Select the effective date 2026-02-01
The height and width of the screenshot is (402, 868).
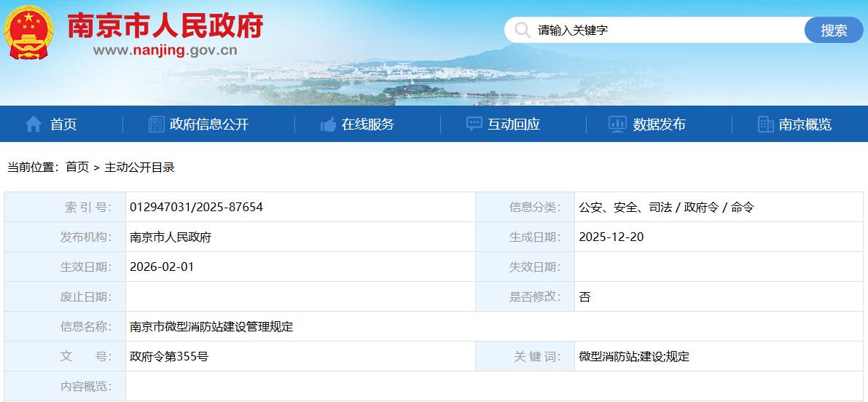pos(162,267)
